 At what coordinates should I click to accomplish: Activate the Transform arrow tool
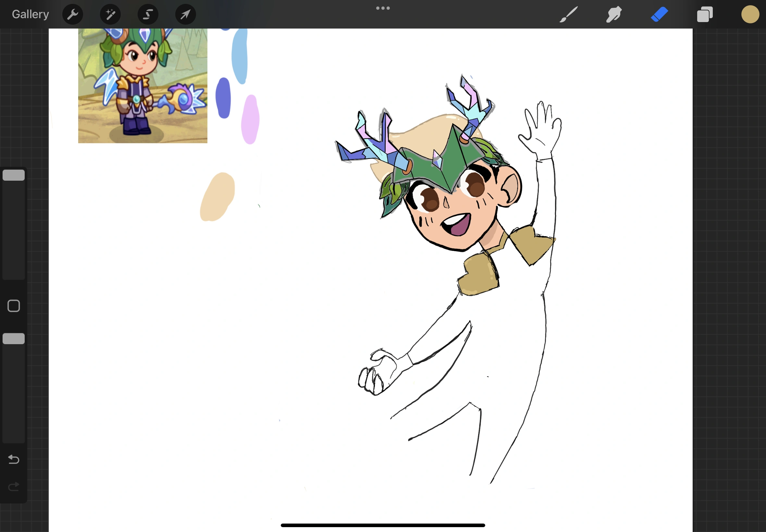[185, 14]
